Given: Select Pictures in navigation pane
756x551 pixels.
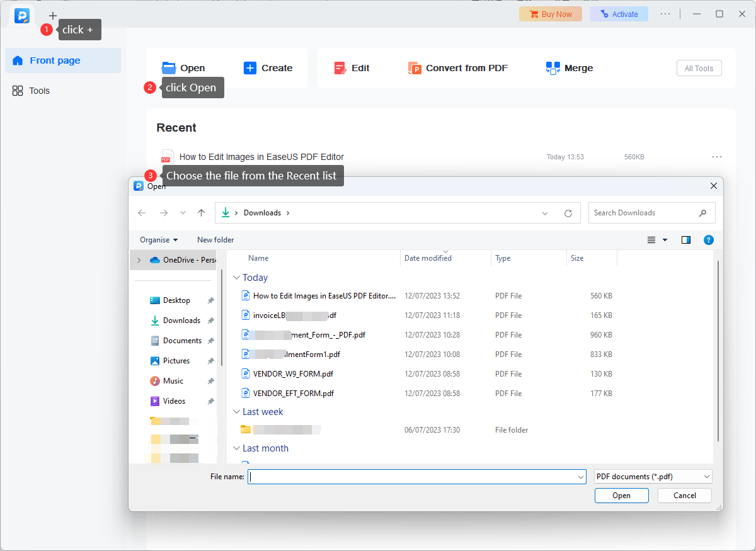Looking at the screenshot, I should 176,361.
